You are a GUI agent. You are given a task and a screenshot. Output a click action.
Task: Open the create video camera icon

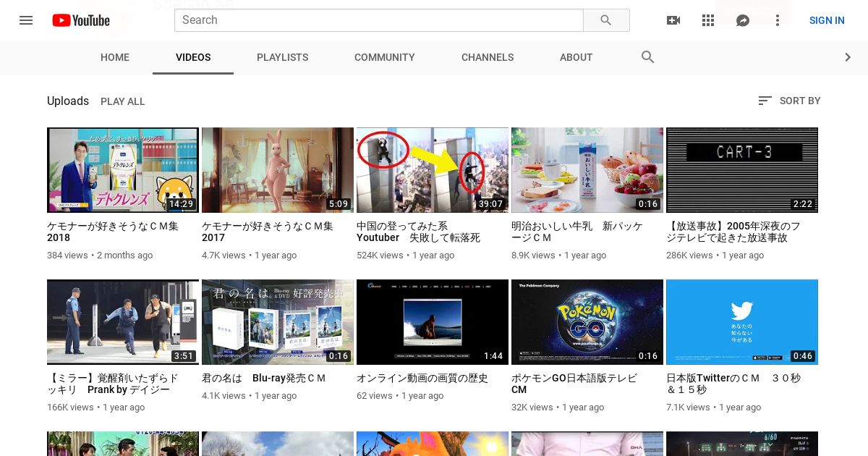[x=673, y=20]
